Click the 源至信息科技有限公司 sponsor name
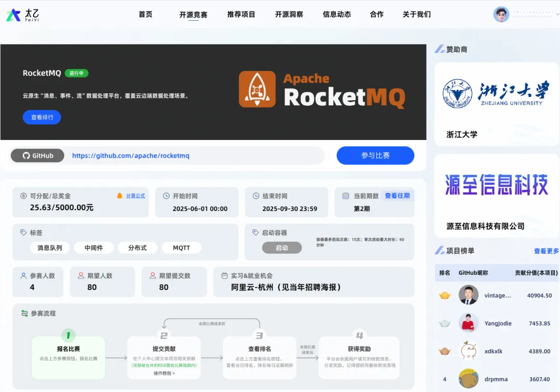This screenshot has height=392, width=560. pos(485,226)
